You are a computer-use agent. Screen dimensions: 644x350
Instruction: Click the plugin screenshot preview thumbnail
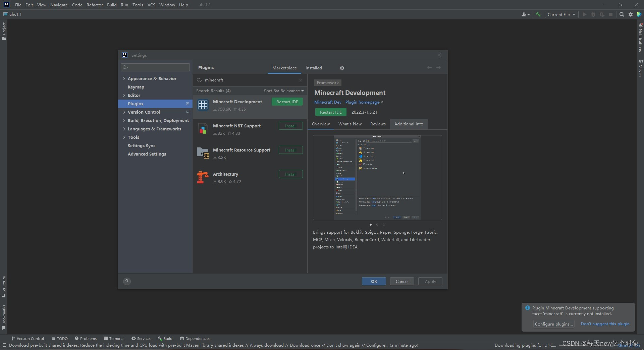(x=377, y=178)
